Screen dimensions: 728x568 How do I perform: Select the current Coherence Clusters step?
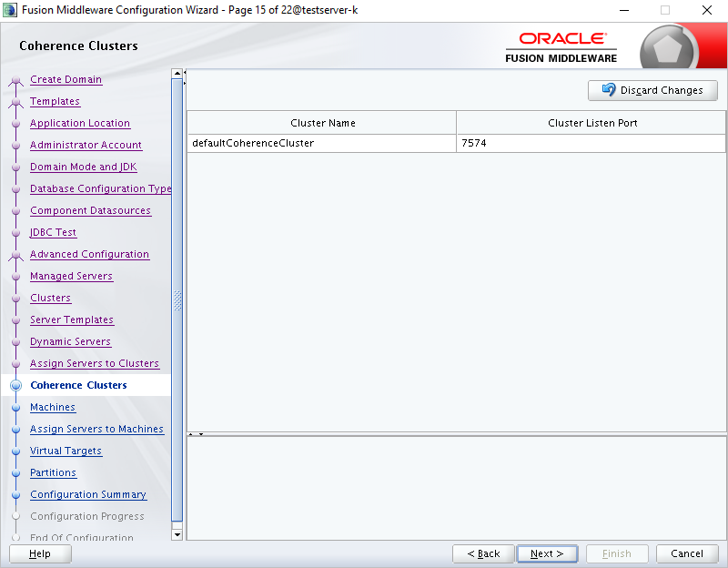tap(78, 385)
